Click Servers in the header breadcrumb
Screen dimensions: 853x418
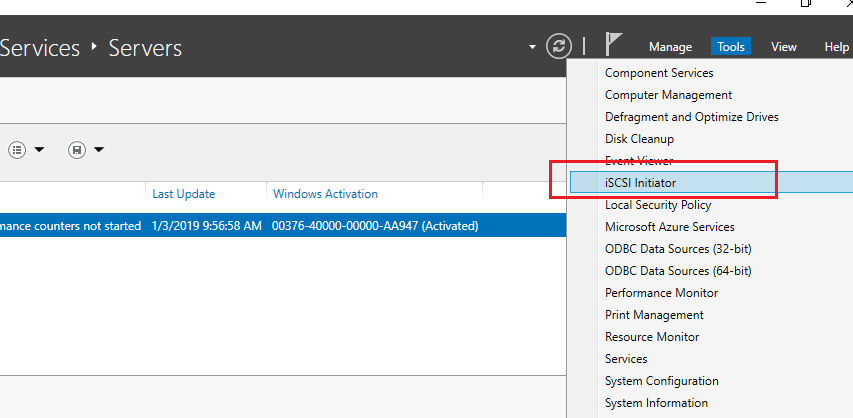145,47
